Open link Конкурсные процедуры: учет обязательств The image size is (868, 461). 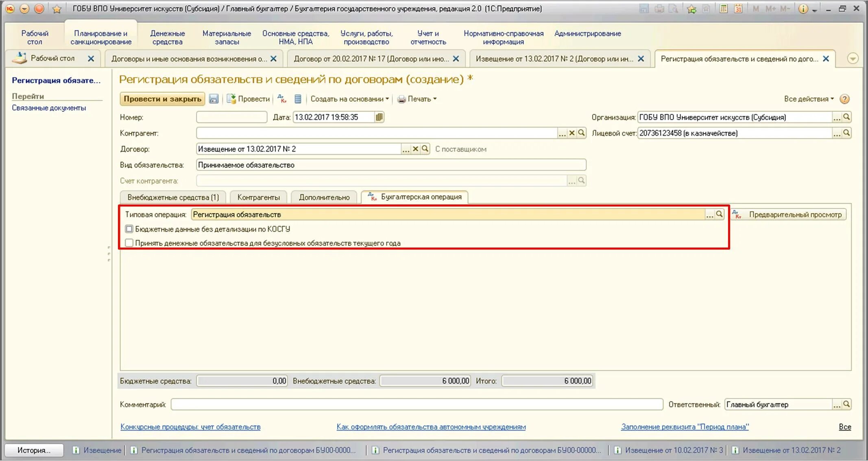tap(190, 427)
